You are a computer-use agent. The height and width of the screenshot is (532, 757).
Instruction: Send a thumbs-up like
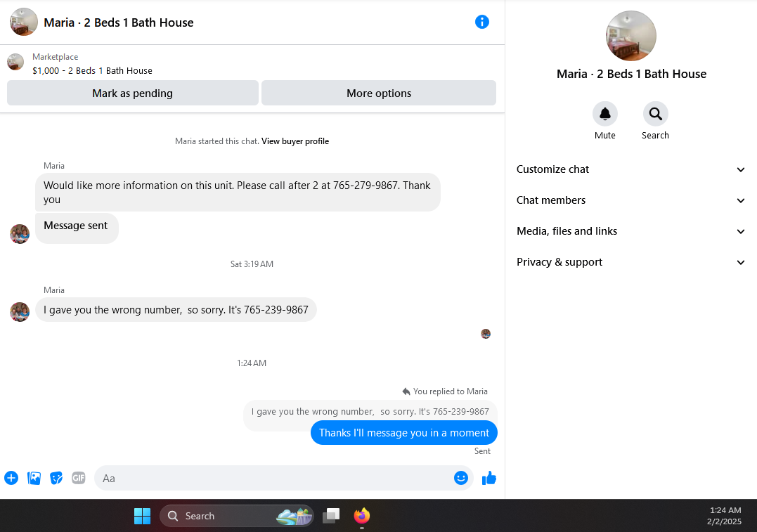click(x=489, y=478)
